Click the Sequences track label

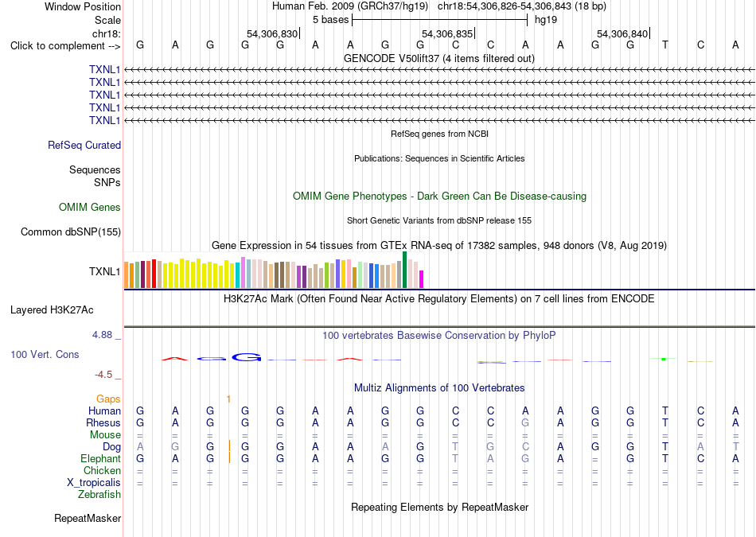click(95, 169)
